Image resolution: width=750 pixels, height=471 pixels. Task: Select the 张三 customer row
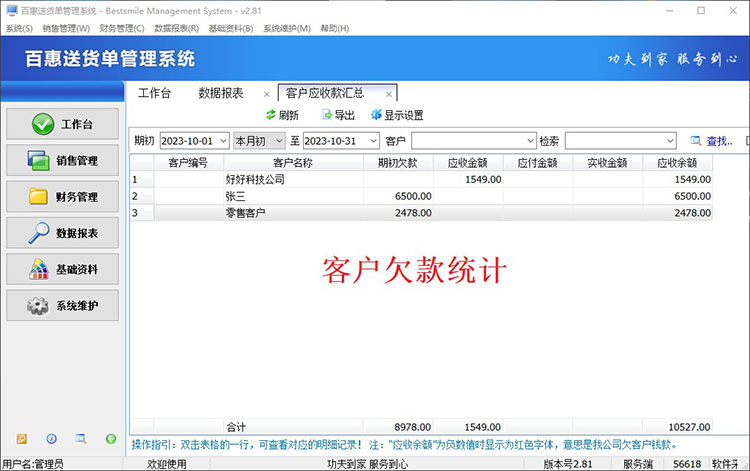(x=421, y=196)
